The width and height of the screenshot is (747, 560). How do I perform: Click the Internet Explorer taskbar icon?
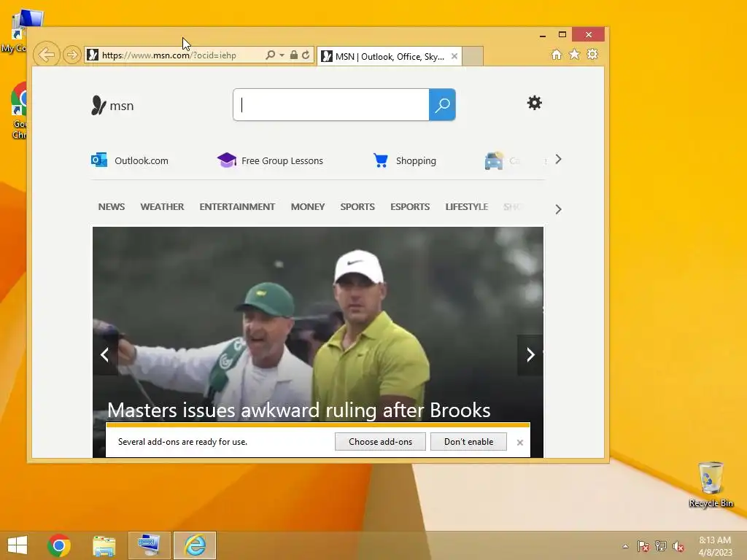pos(195,545)
